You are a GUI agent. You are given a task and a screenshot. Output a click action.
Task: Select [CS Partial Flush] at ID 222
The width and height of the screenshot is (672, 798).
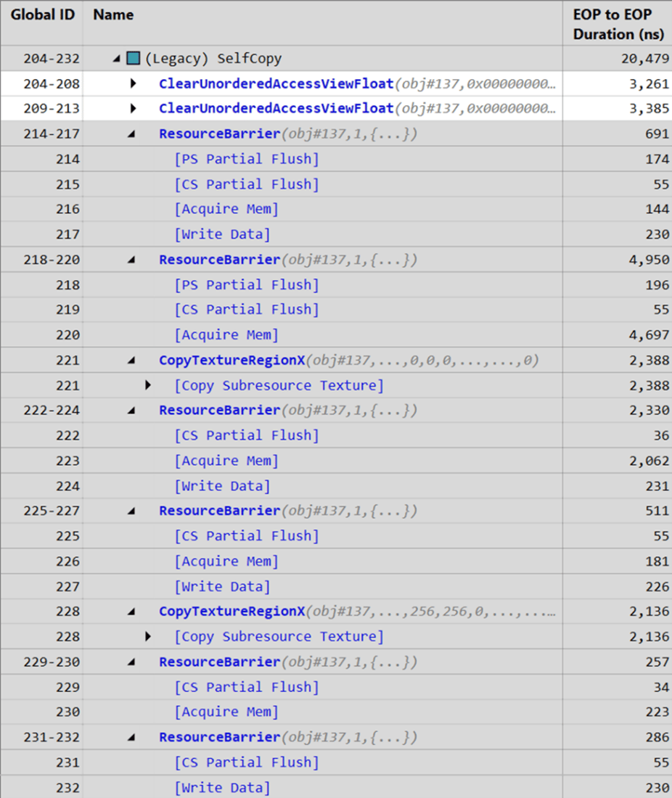(x=247, y=435)
